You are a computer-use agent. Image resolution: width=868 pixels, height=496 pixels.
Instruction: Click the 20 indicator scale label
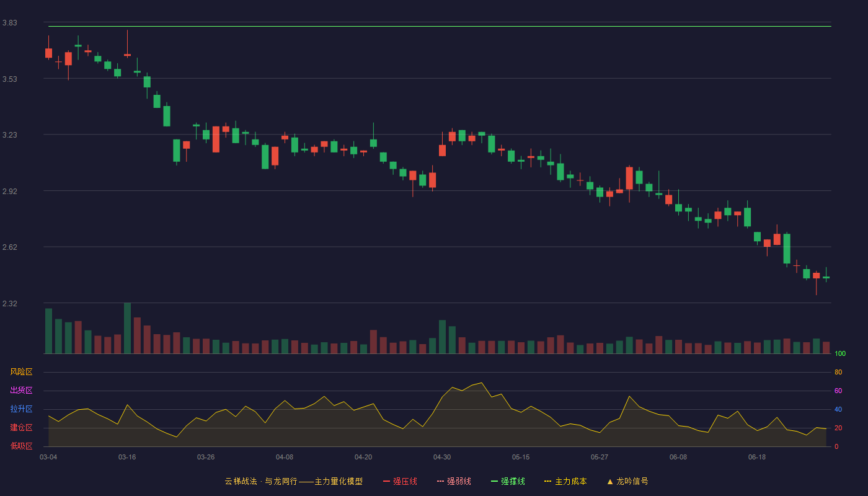pyautogui.click(x=838, y=428)
